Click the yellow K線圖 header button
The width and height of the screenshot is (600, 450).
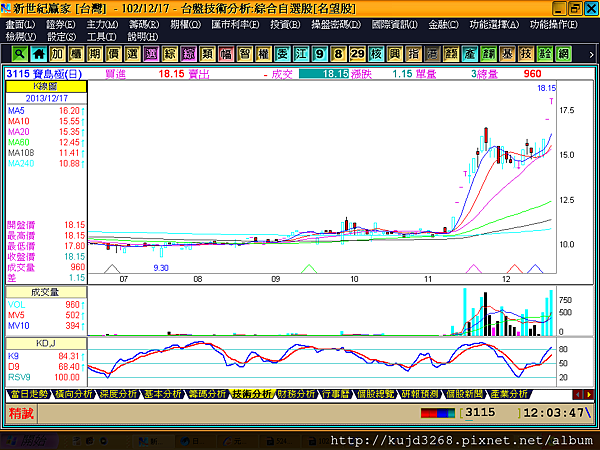click(46, 86)
